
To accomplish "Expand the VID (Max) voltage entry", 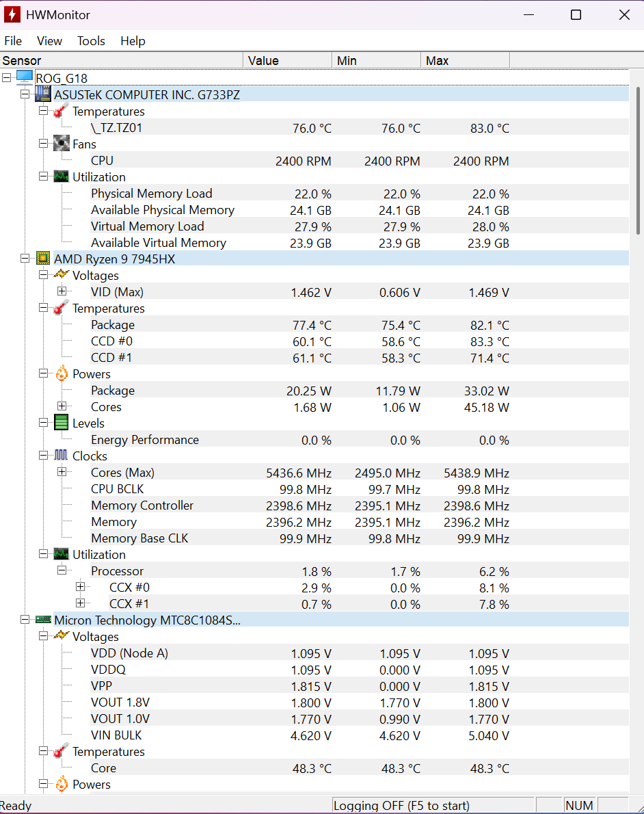I will pos(62,291).
